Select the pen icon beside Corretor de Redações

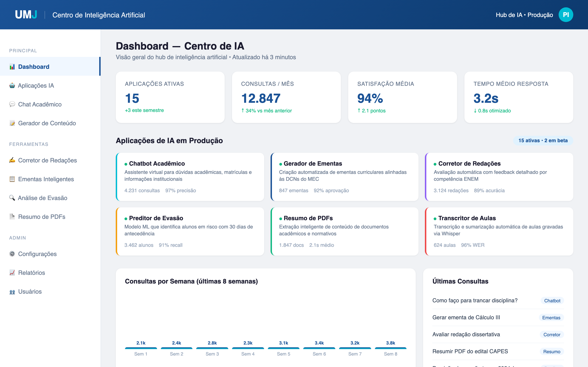click(12, 160)
